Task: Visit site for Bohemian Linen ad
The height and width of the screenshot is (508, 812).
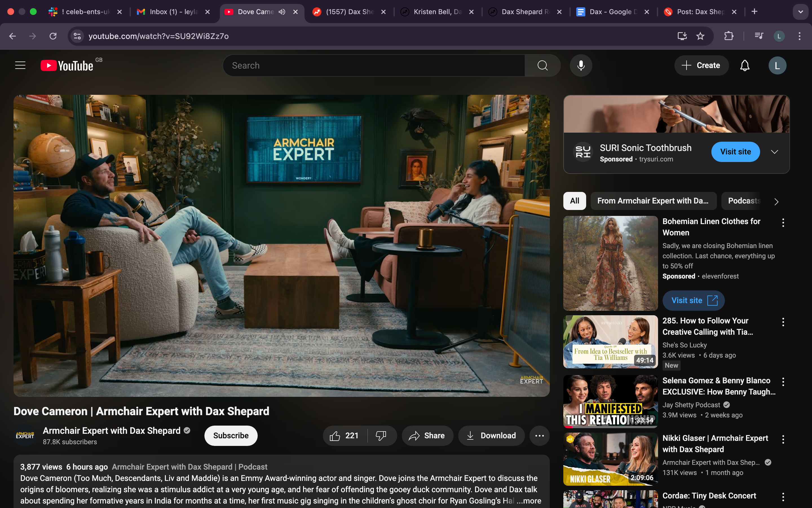Action: (693, 300)
